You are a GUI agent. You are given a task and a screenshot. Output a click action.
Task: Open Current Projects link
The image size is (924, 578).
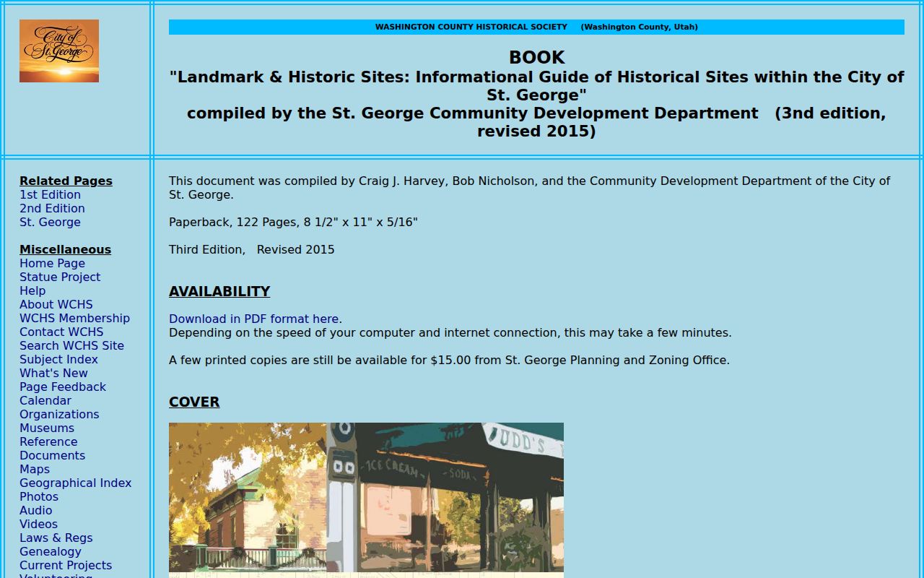pos(66,565)
